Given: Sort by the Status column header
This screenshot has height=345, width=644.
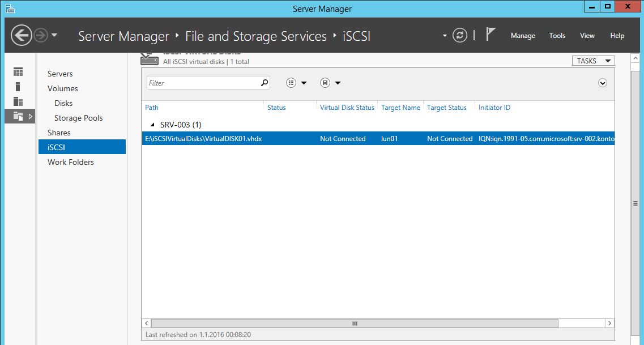Looking at the screenshot, I should coord(276,108).
